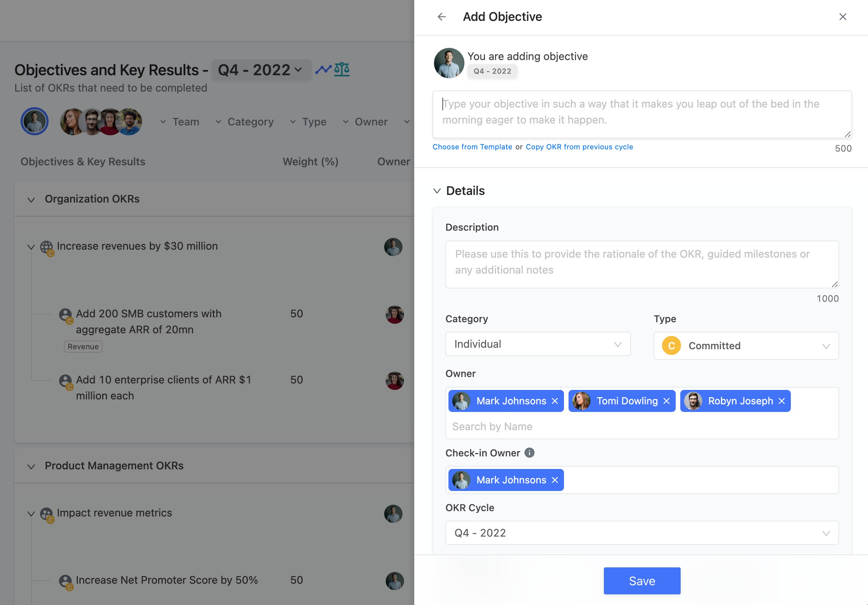
Task: Click the back arrow in Add Objective panel
Action: pyautogui.click(x=442, y=17)
